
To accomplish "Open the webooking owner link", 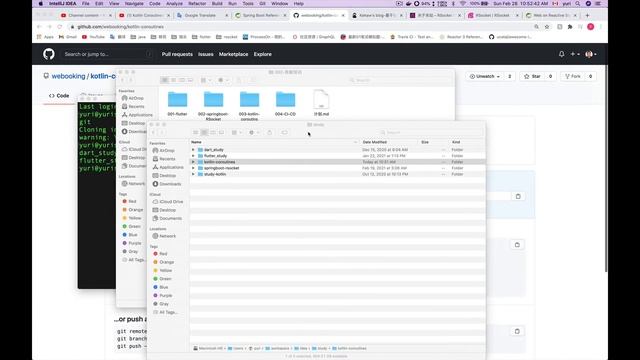I will [x=68, y=76].
